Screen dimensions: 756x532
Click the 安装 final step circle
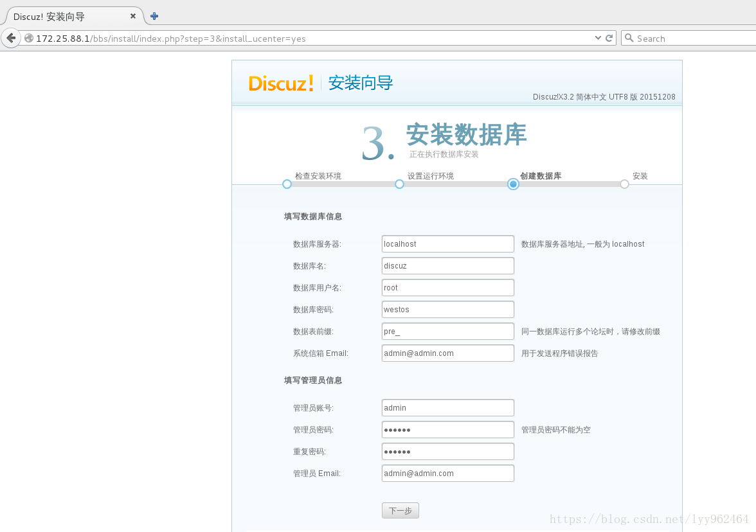(624, 184)
